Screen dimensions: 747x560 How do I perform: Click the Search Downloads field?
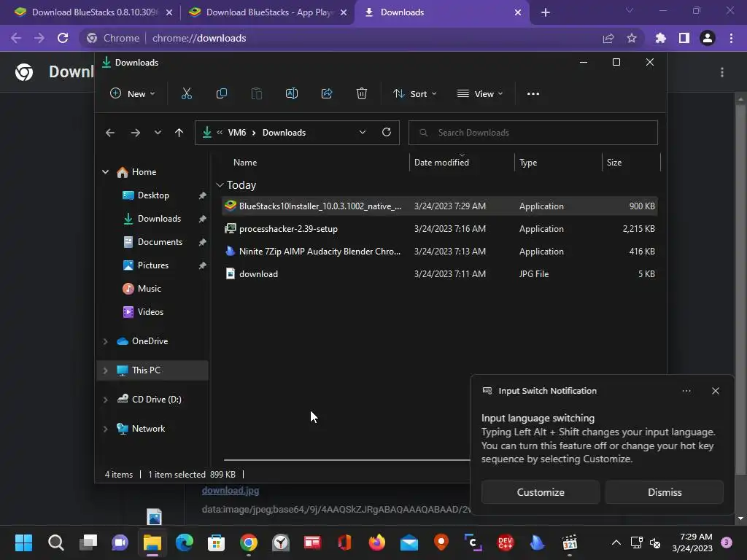tap(533, 133)
